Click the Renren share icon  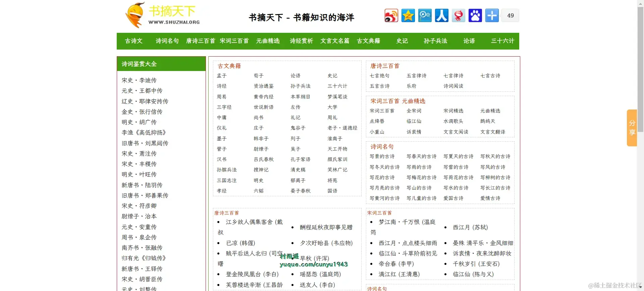pyautogui.click(x=441, y=15)
